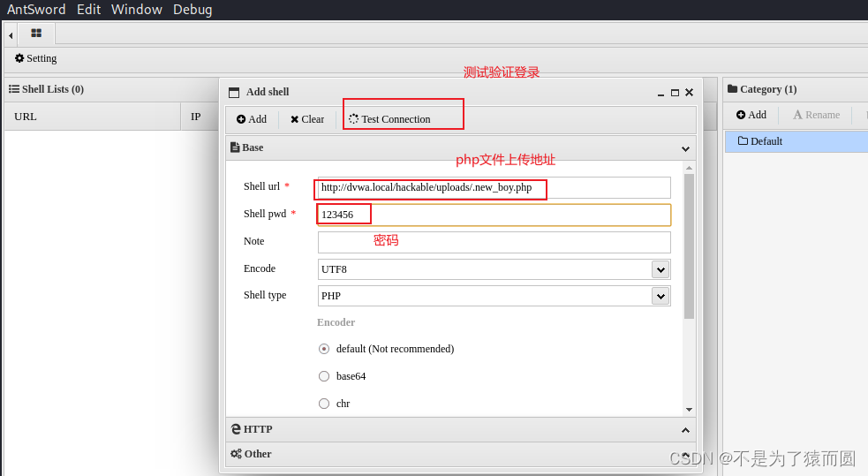Screen dimensions: 868x476
Task: Click Add in the Category panel
Action: tap(751, 115)
